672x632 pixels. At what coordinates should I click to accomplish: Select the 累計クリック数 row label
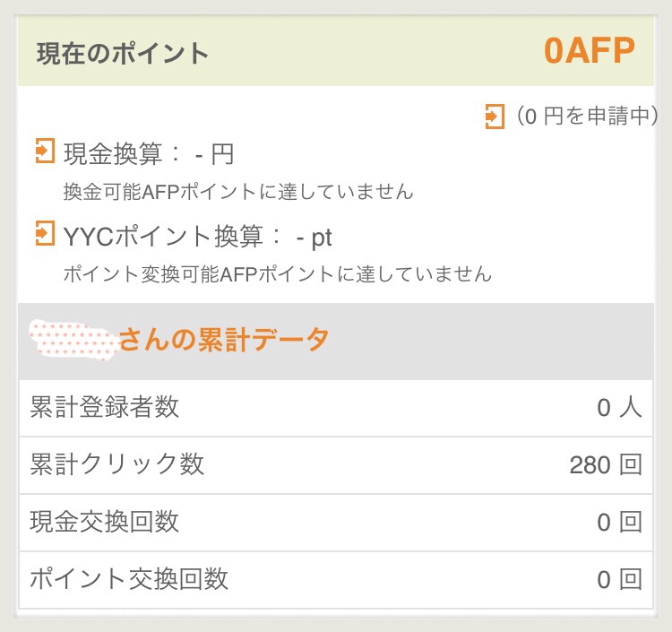[x=117, y=464]
